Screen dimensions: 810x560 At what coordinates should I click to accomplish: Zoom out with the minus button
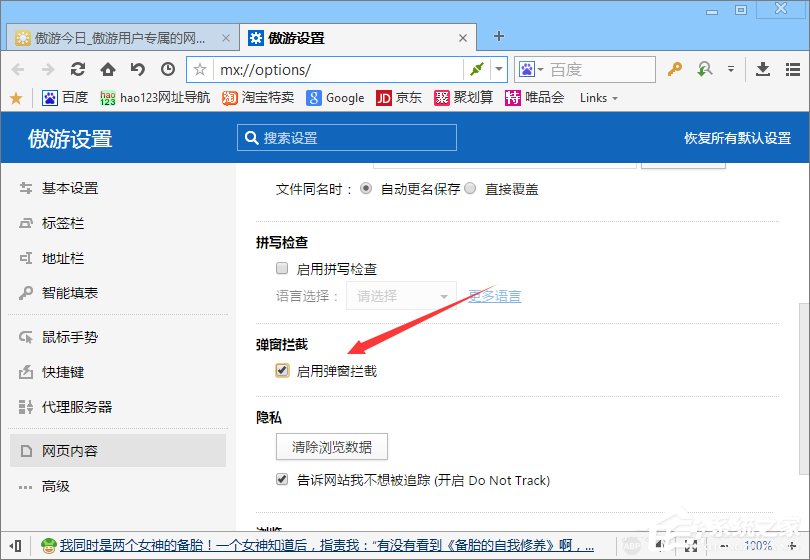724,546
